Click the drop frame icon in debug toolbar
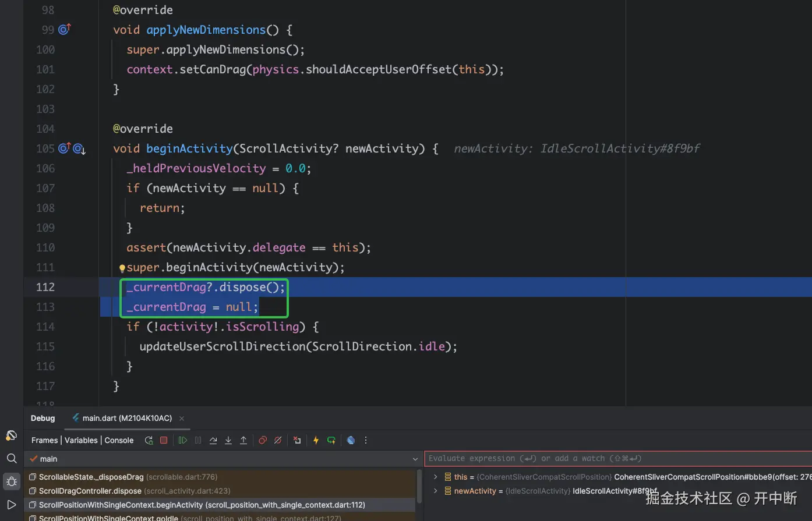This screenshot has height=521, width=812. point(297,441)
